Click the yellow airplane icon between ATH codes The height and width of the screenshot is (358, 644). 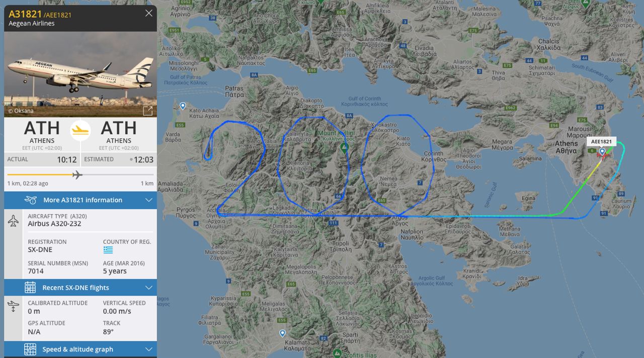[80, 130]
